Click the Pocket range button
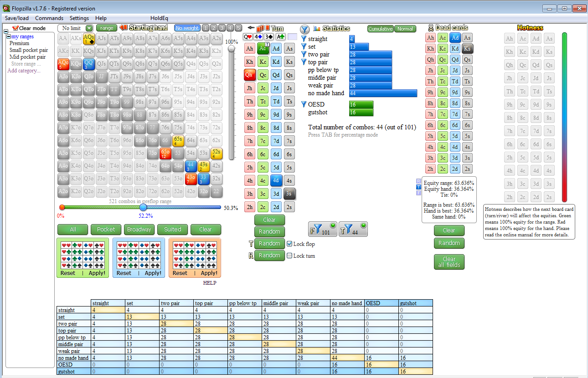588x378 pixels. pyautogui.click(x=106, y=229)
